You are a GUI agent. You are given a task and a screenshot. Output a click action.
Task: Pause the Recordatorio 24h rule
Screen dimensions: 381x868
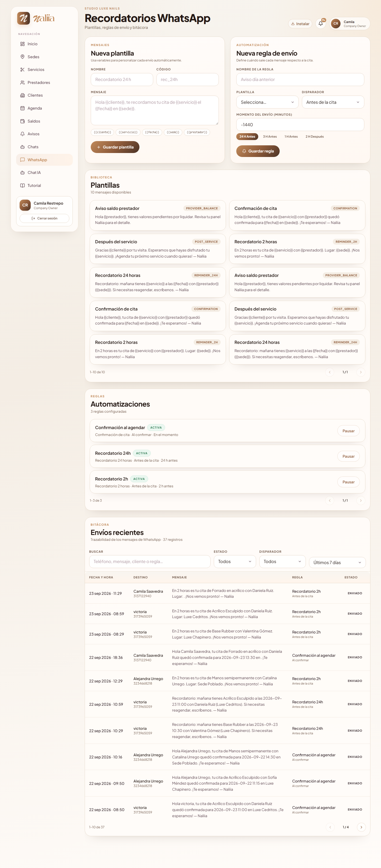348,456
